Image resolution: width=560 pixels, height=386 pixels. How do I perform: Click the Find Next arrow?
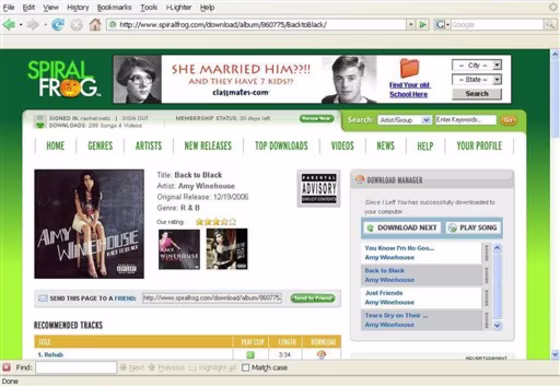(124, 367)
